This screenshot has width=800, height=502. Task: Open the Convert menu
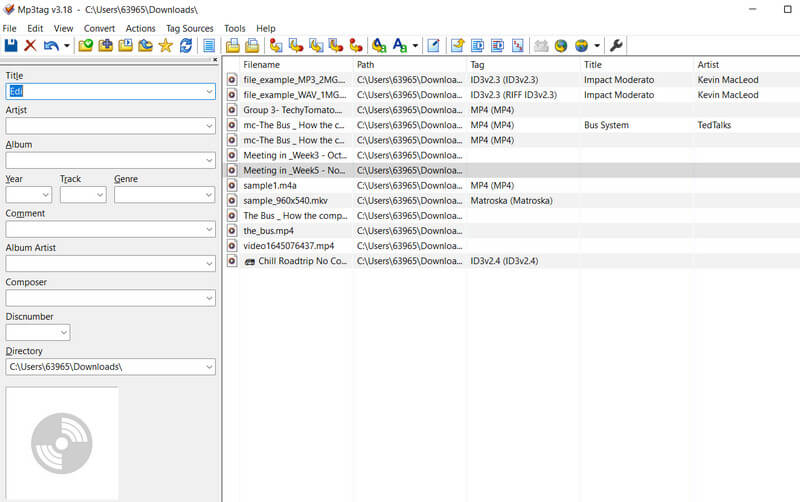(99, 28)
